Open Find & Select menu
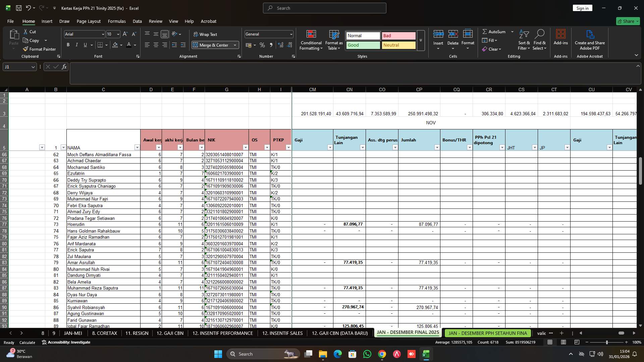644x362 pixels. (540, 40)
